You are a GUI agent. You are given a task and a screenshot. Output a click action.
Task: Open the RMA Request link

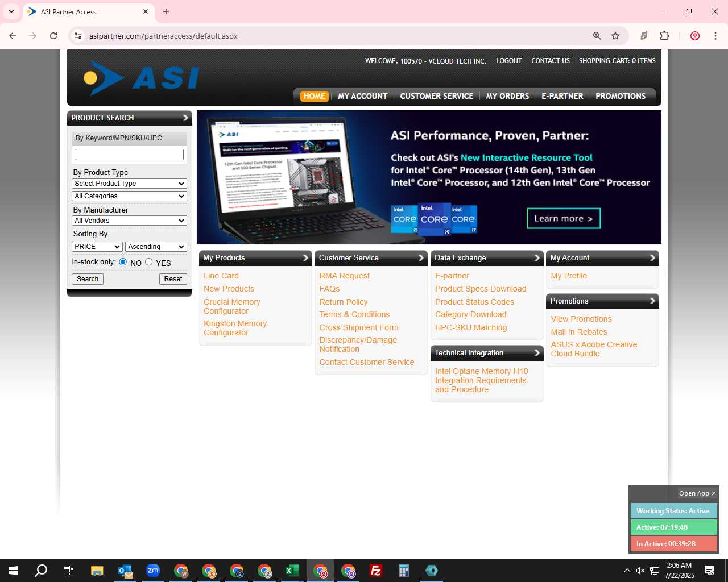pos(344,276)
